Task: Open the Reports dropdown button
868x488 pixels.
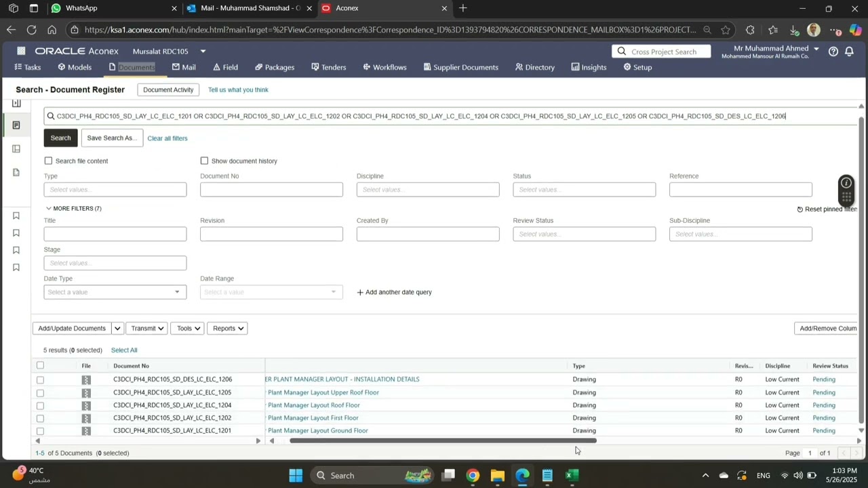Action: 228,329
